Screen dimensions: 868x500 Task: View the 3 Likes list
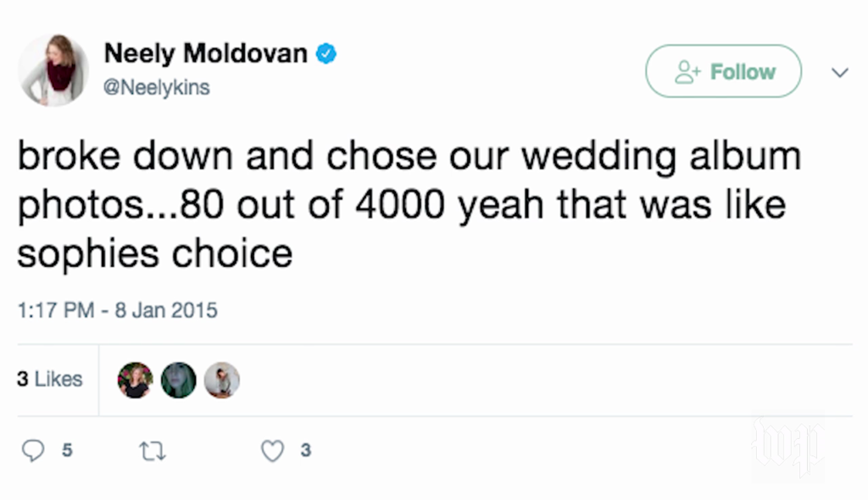[x=50, y=380]
